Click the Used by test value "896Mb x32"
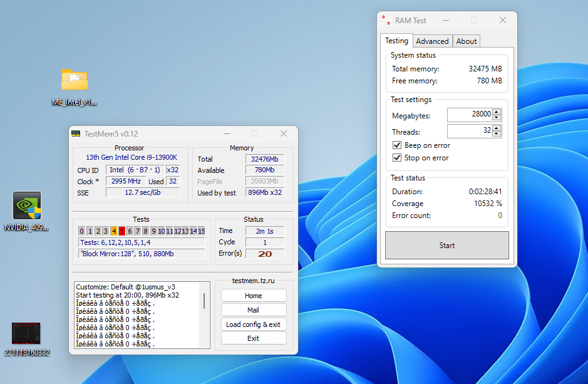Image resolution: width=588 pixels, height=384 pixels. [x=265, y=192]
